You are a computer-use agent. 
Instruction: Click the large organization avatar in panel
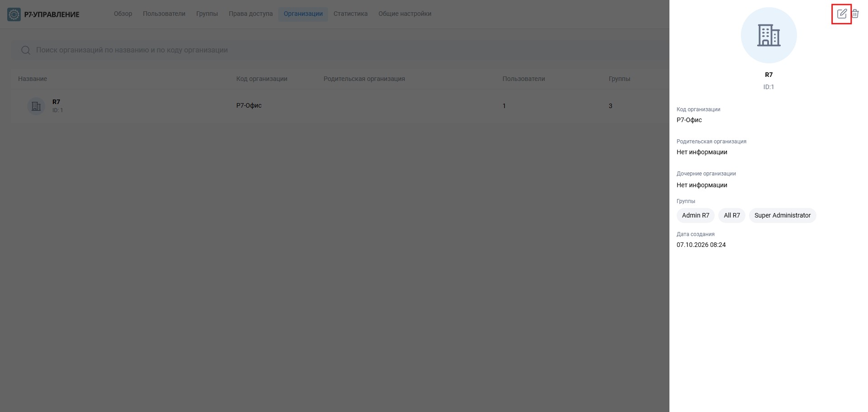[768, 35]
